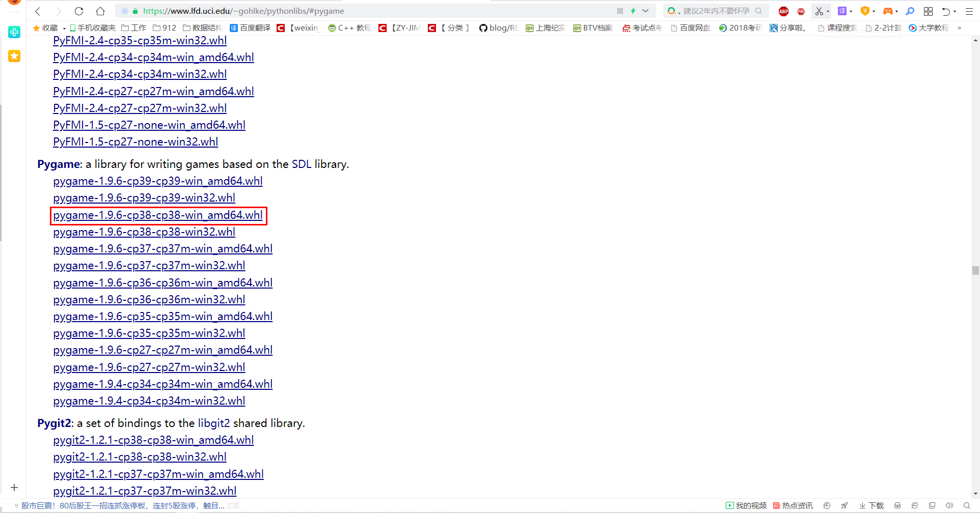Screen dimensions: 980x513
Task: Click the status bar zoom magnifier
Action: click(967, 506)
